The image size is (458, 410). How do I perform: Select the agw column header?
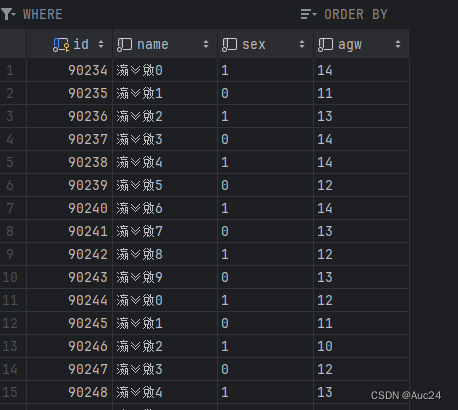pos(361,44)
